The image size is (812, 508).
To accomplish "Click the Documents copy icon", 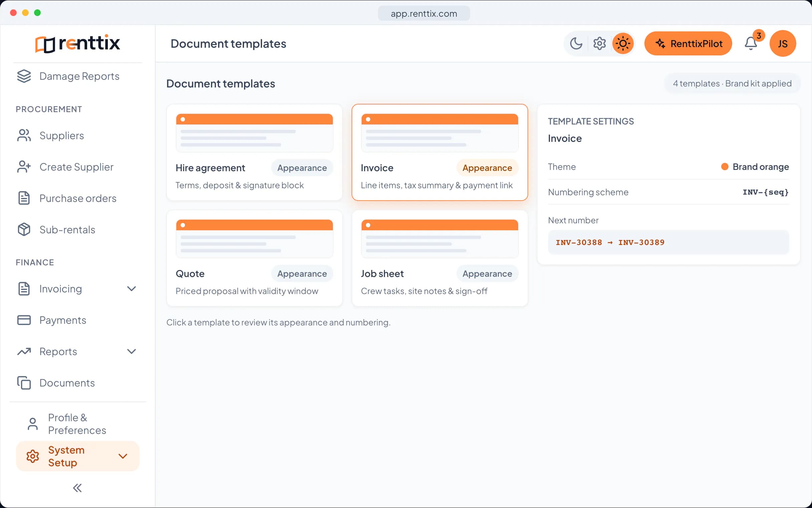I will (x=24, y=383).
